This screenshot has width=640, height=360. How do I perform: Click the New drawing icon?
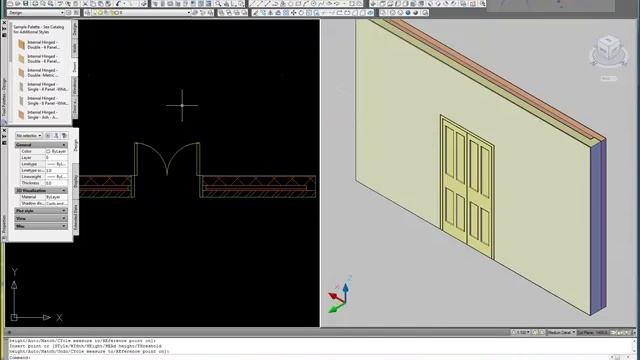[10, 4]
